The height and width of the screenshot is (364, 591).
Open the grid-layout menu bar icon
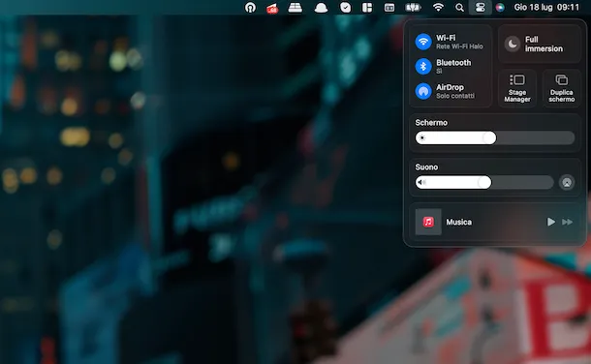[x=295, y=7]
